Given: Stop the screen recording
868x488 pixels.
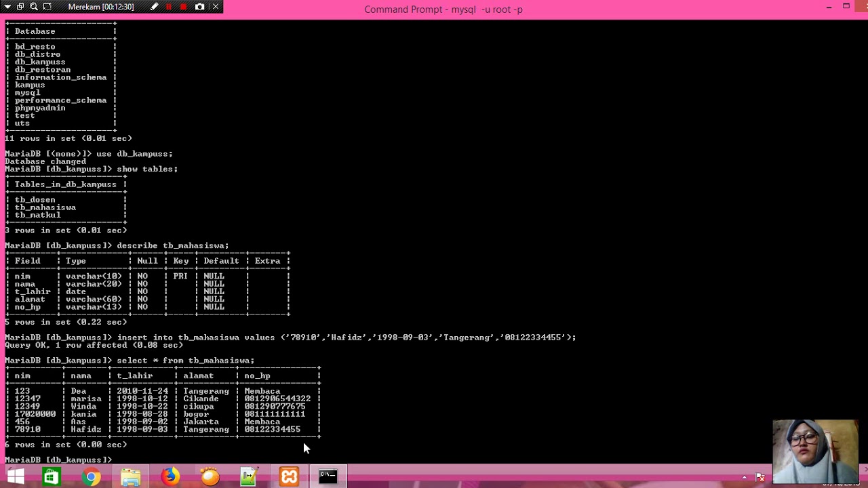Looking at the screenshot, I should tap(183, 7).
